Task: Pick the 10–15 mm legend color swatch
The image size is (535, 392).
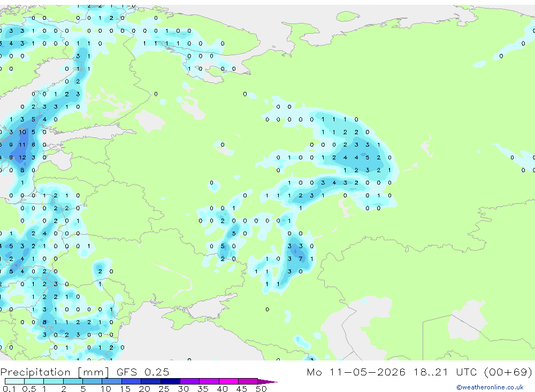Action: 112,381
